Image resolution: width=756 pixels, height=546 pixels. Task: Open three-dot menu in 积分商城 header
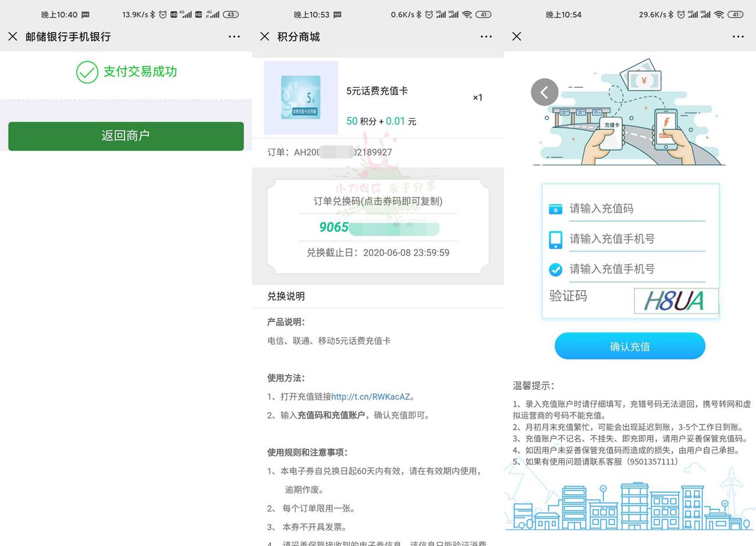pos(486,37)
